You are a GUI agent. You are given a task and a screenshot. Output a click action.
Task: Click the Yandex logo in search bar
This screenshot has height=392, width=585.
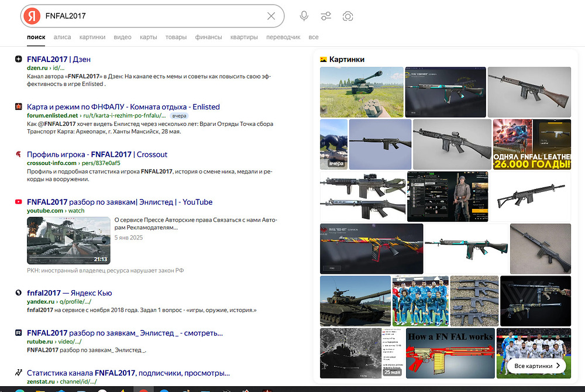[x=32, y=16]
